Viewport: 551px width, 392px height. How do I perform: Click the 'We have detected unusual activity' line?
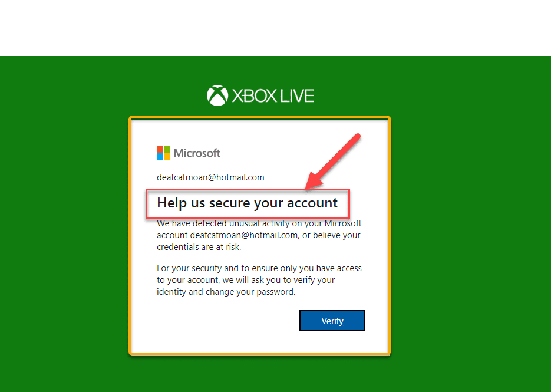point(259,223)
